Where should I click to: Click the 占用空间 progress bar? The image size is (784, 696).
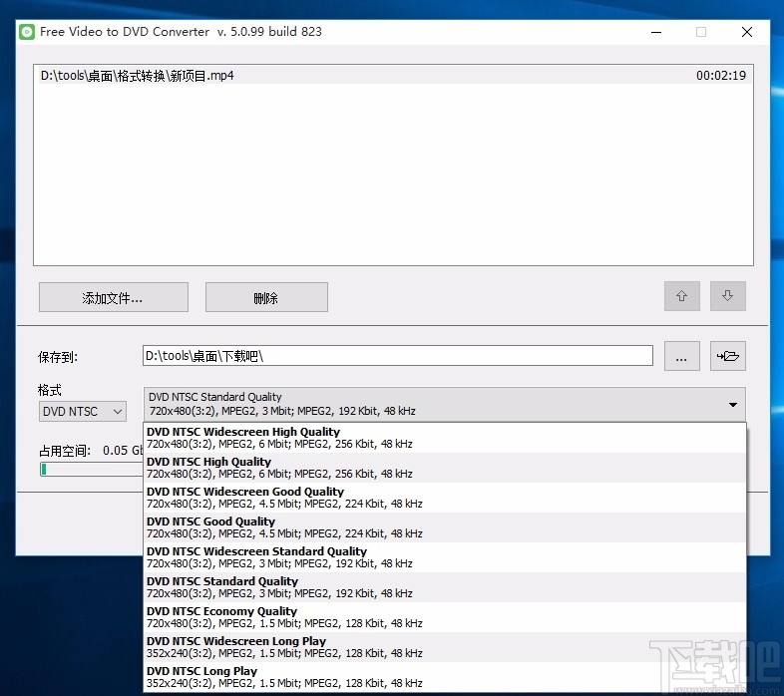(92, 469)
